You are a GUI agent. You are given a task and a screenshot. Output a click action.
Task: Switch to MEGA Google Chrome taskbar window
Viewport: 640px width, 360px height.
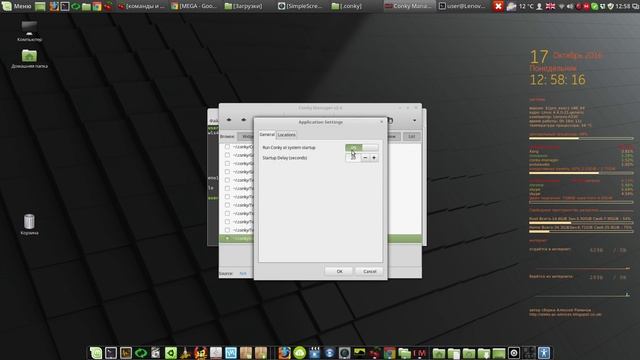pos(194,6)
